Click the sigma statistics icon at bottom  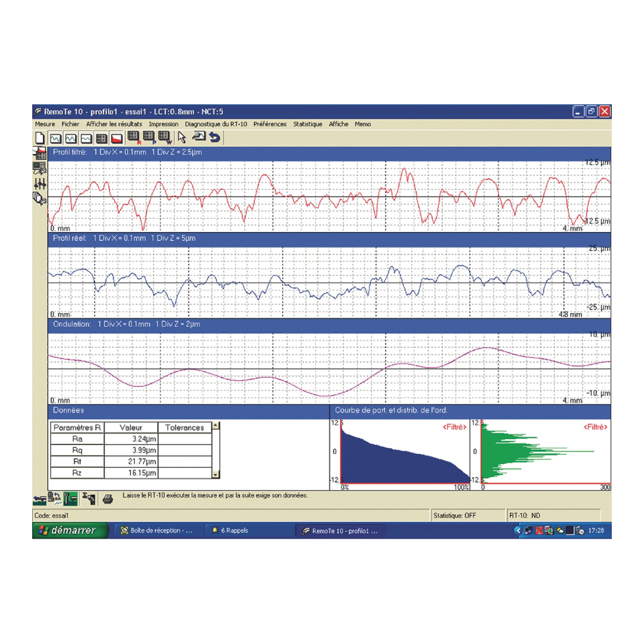tap(89, 499)
